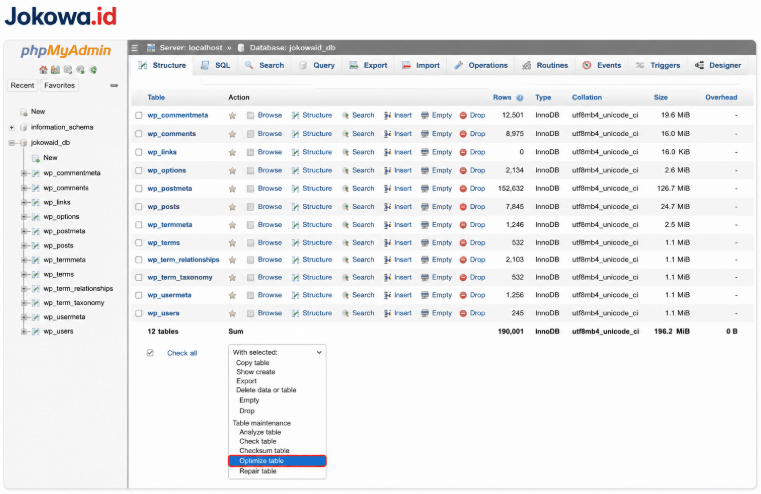Collapse jokowaid_db database in tree
Image resolution: width=761 pixels, height=494 pixels.
[x=12, y=143]
